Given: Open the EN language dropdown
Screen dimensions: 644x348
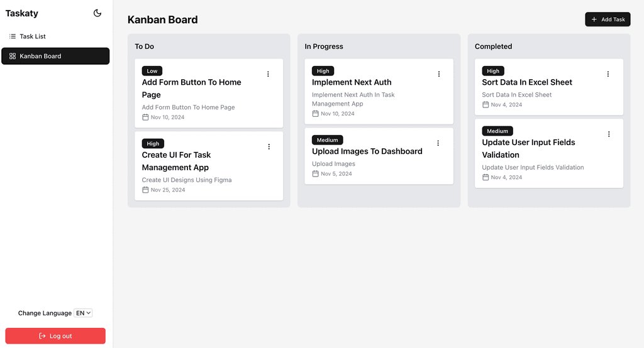Looking at the screenshot, I should (x=83, y=313).
